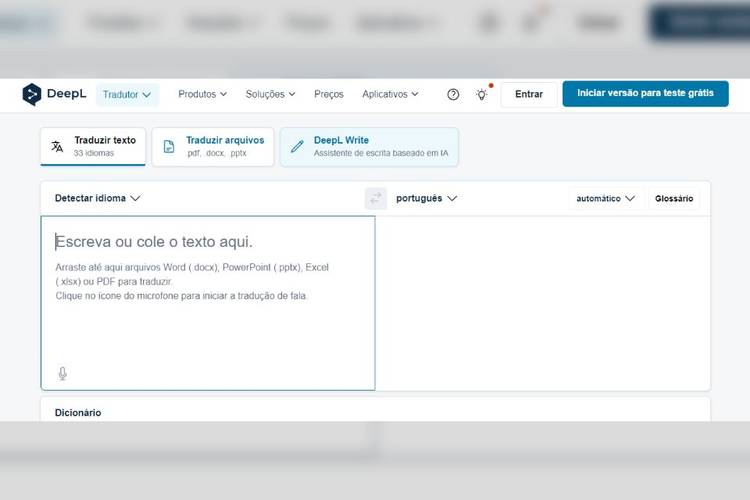Open the DeepL Write tab
The width and height of the screenshot is (750, 500).
[x=369, y=146]
